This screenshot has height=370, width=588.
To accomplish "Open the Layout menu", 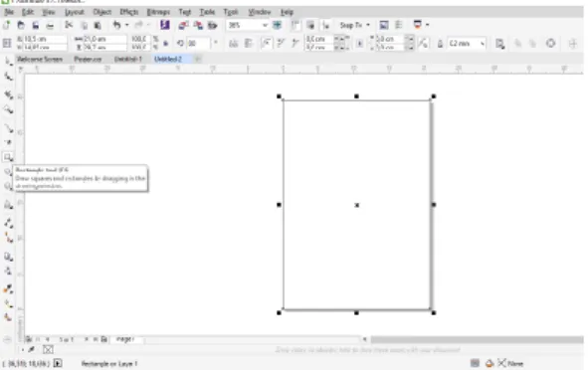I will point(75,12).
